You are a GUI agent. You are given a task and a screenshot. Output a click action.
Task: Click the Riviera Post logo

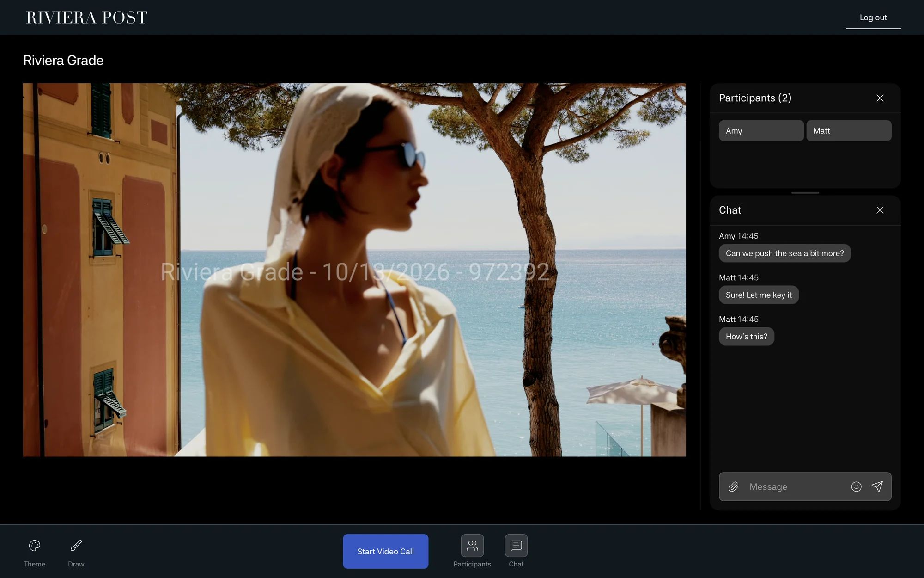[87, 18]
